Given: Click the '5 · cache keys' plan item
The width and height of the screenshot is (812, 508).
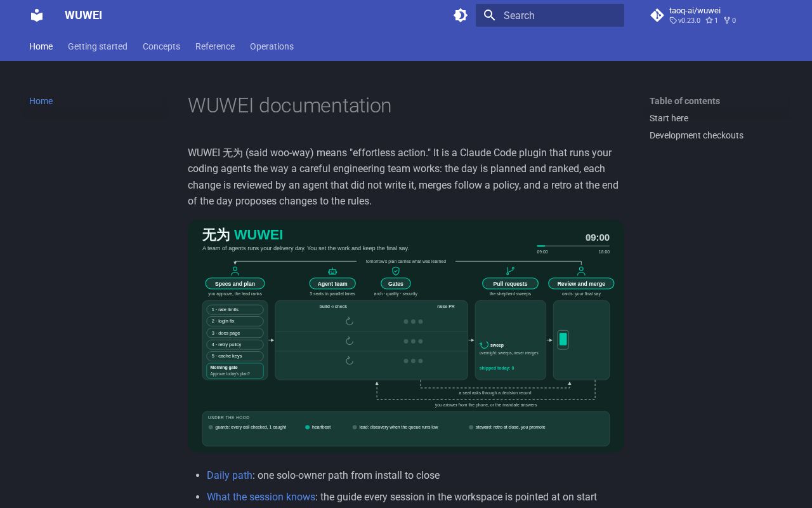Looking at the screenshot, I should coord(235,356).
